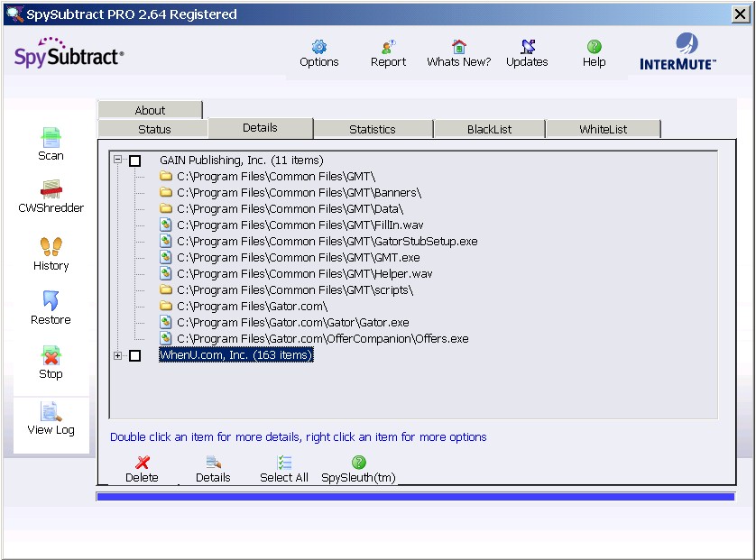Select the GMT\Banners\ path text
Screen dimensions: 756x560
click(299, 193)
